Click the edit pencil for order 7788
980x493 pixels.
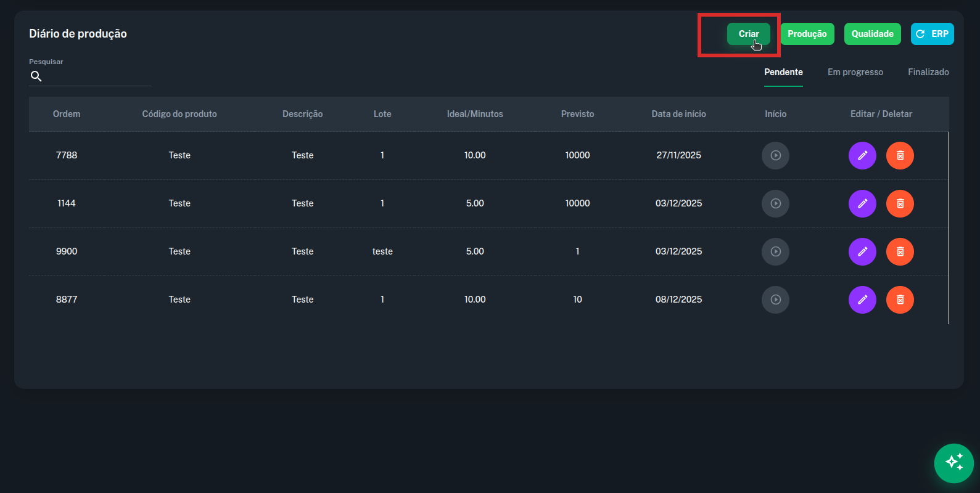point(862,155)
